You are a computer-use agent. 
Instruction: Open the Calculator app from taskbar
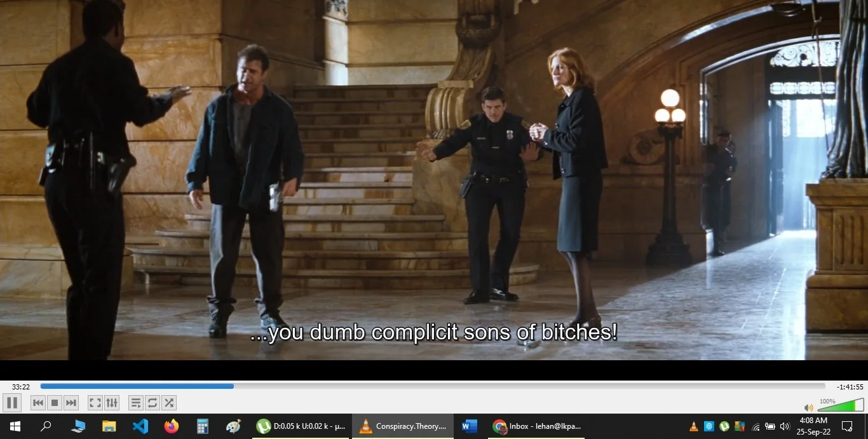coord(203,426)
